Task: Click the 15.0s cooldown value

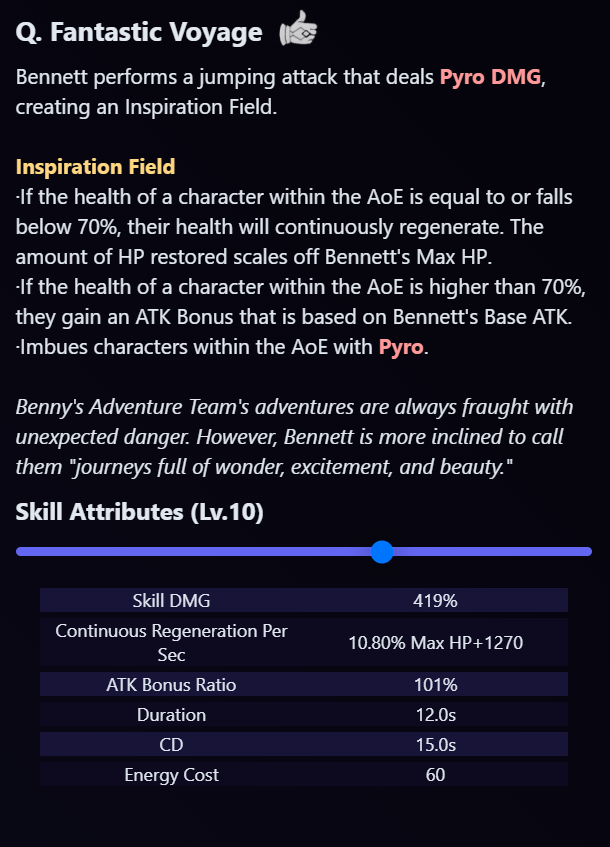Action: click(435, 745)
